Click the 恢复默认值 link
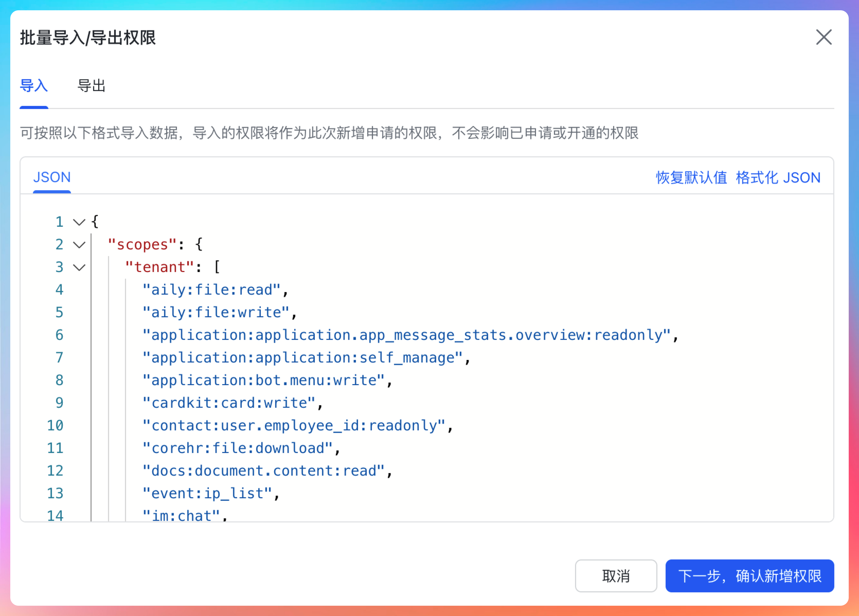 coord(691,178)
